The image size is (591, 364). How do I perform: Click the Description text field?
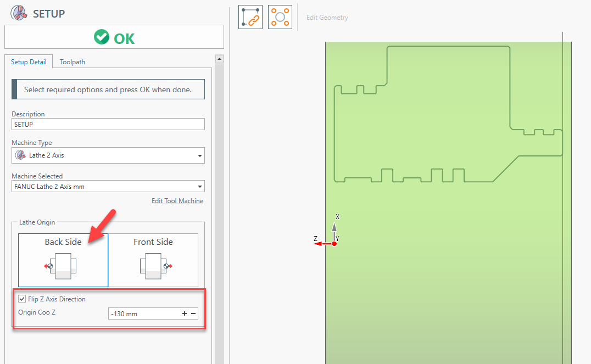click(x=108, y=125)
